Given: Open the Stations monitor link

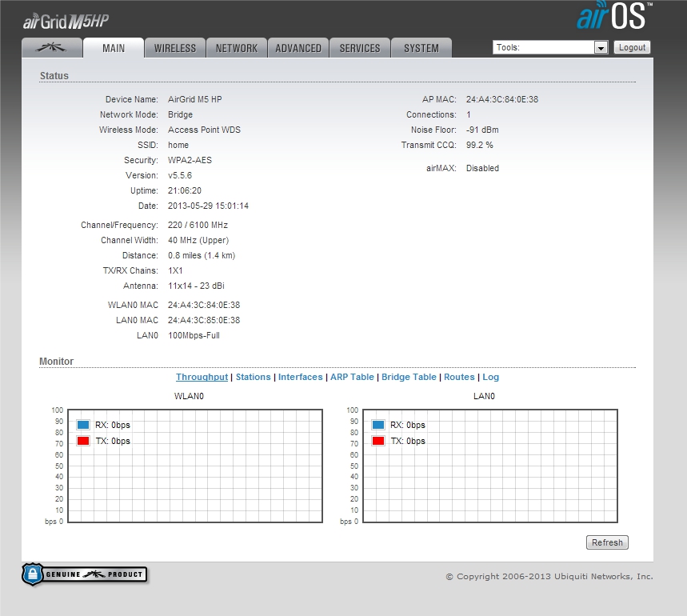Looking at the screenshot, I should 254,377.
